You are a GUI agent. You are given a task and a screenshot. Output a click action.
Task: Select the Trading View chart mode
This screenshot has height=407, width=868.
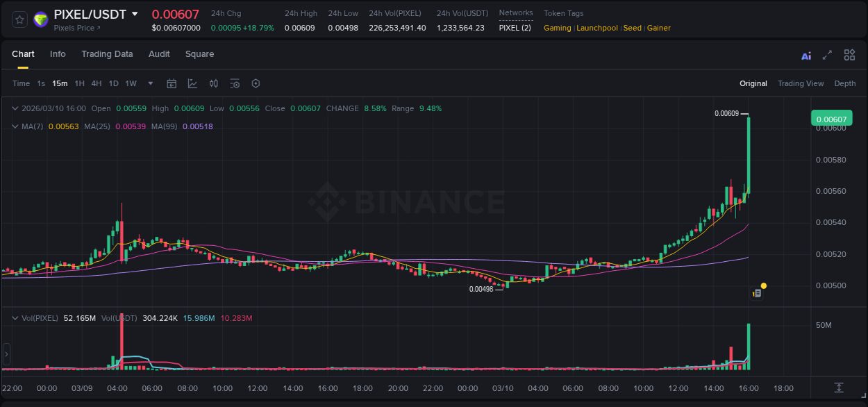point(801,83)
